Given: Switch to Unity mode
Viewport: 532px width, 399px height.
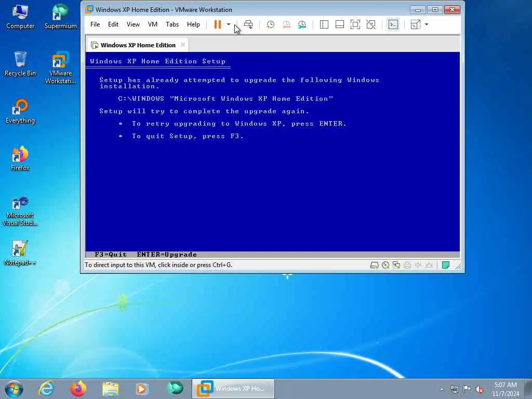Looking at the screenshot, I should tap(371, 24).
